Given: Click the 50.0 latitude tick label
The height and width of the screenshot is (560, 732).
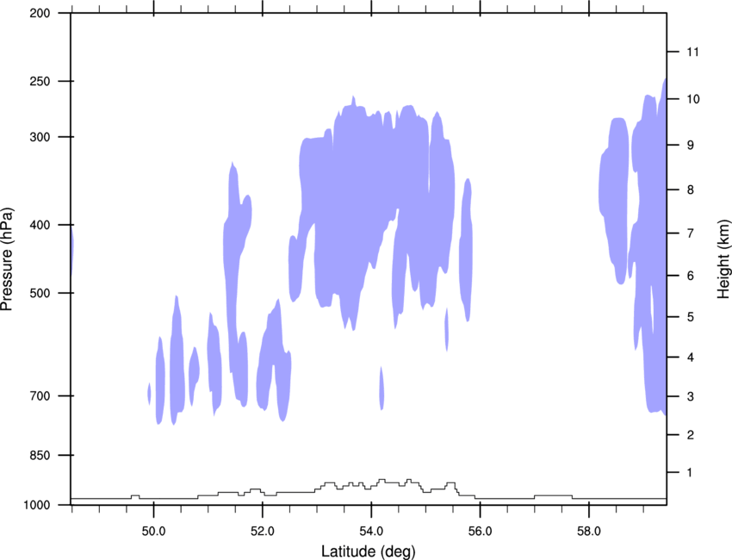Looking at the screenshot, I should (153, 532).
